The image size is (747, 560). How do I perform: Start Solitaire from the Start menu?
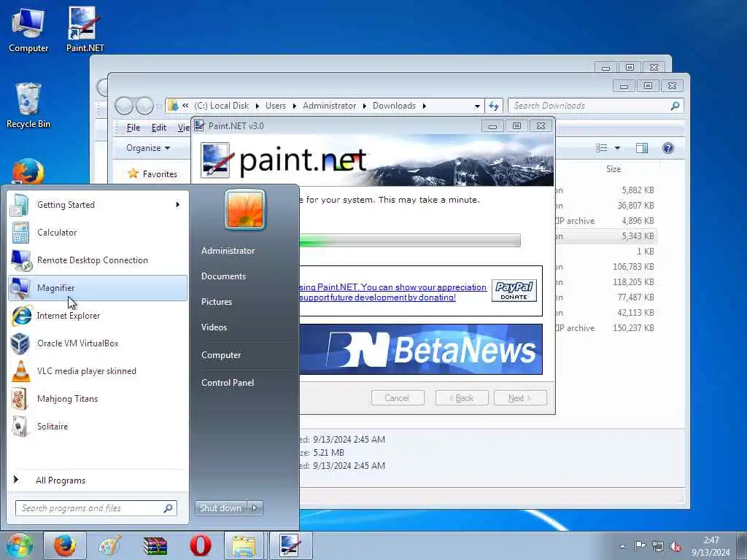coord(98,426)
